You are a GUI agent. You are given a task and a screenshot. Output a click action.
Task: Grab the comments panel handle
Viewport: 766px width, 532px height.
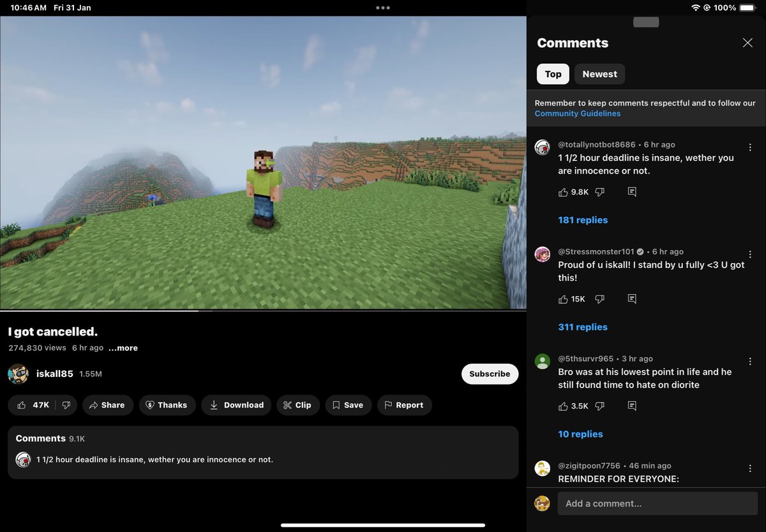tap(646, 22)
